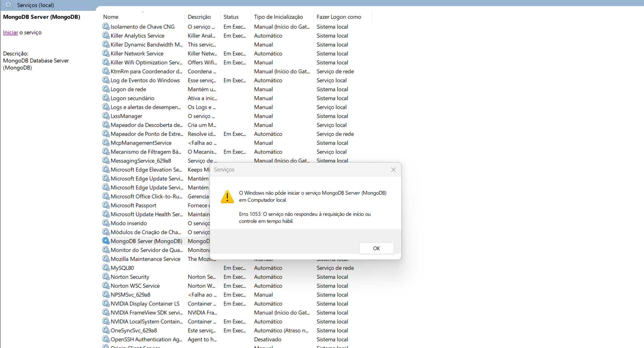Click the Norton Security gear icon

coord(106,277)
